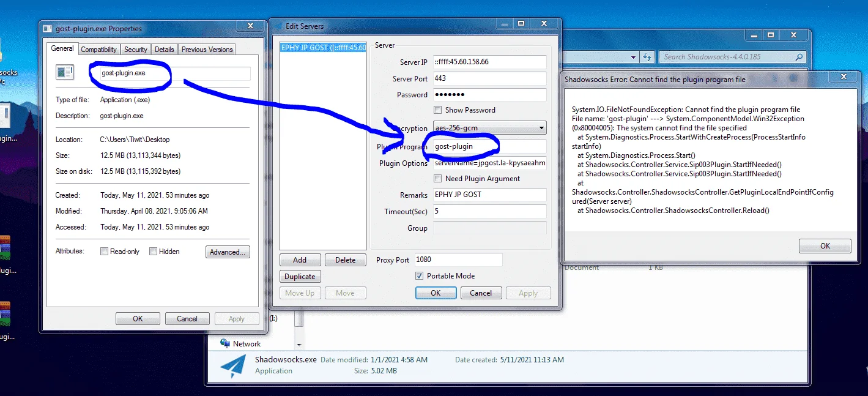Click the Shadowsocks.exe name in details pane
This screenshot has height=396, width=868.
tap(286, 360)
